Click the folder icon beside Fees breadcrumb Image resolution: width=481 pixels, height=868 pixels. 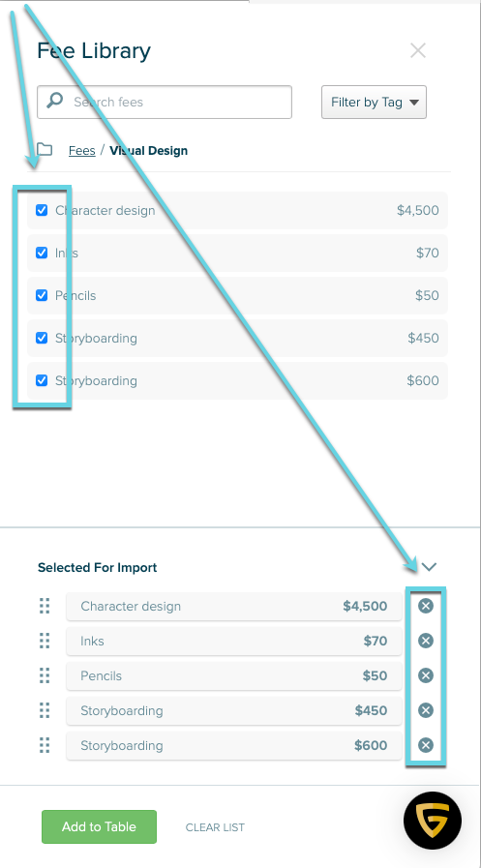point(45,149)
